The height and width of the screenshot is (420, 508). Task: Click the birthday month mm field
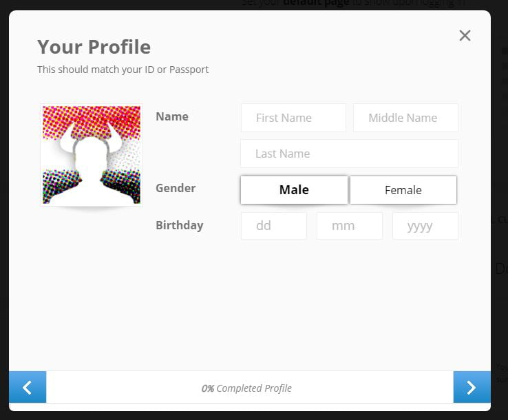click(x=350, y=226)
